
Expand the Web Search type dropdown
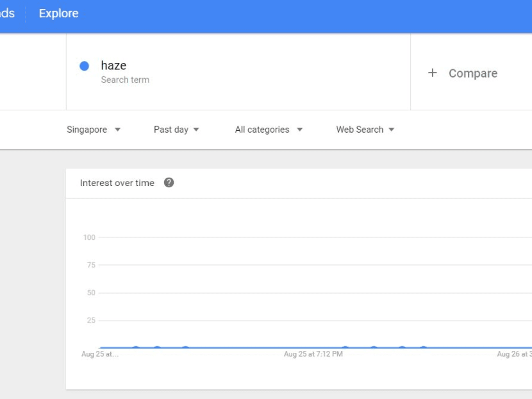pyautogui.click(x=365, y=130)
